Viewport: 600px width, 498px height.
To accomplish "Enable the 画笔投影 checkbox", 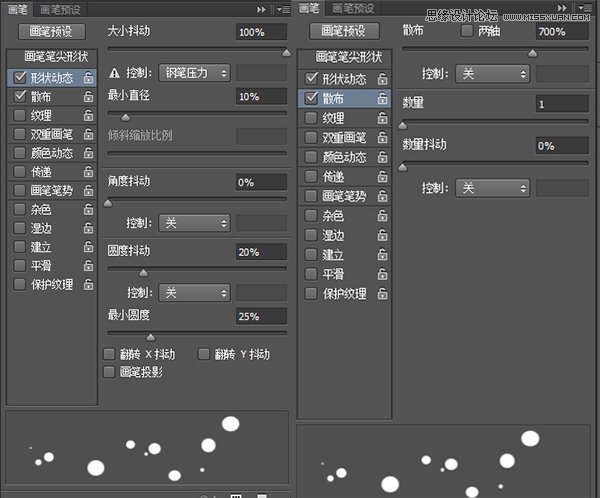I will (109, 372).
